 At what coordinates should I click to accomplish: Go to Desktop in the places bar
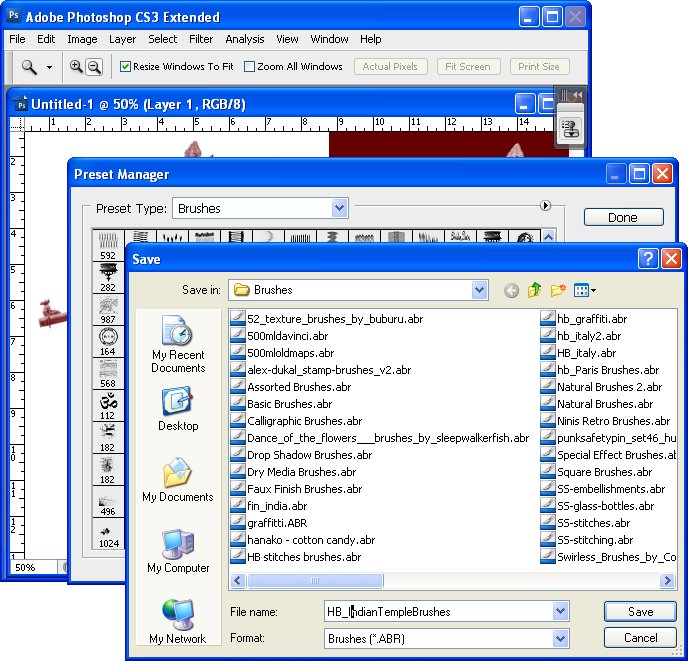(178, 409)
